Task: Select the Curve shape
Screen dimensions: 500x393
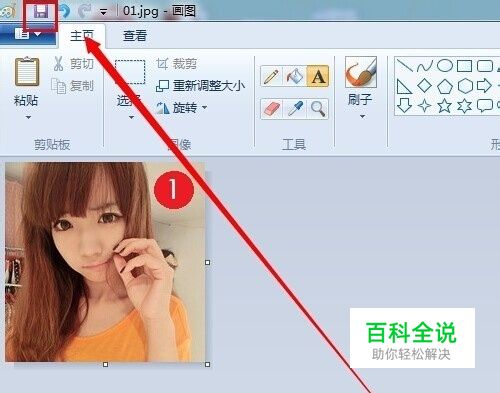Action: (425, 66)
